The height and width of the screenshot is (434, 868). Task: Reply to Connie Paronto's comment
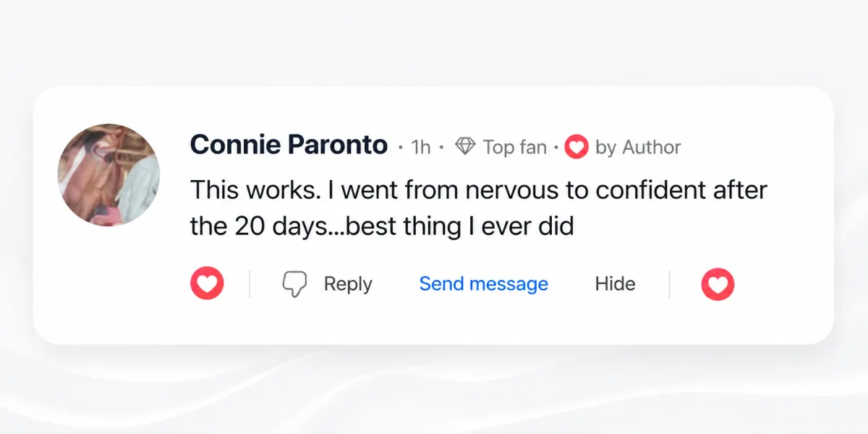[x=348, y=284]
